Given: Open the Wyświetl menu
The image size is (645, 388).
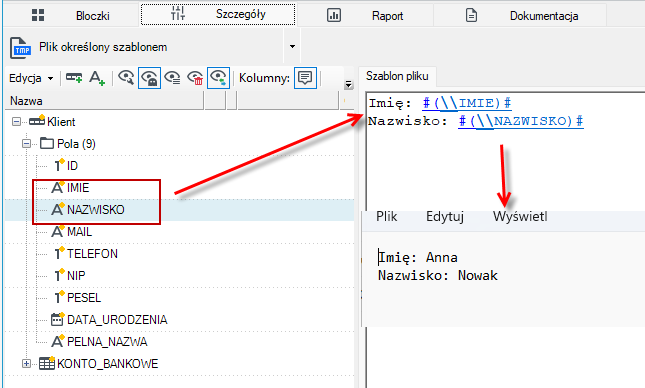Looking at the screenshot, I should coord(520,216).
